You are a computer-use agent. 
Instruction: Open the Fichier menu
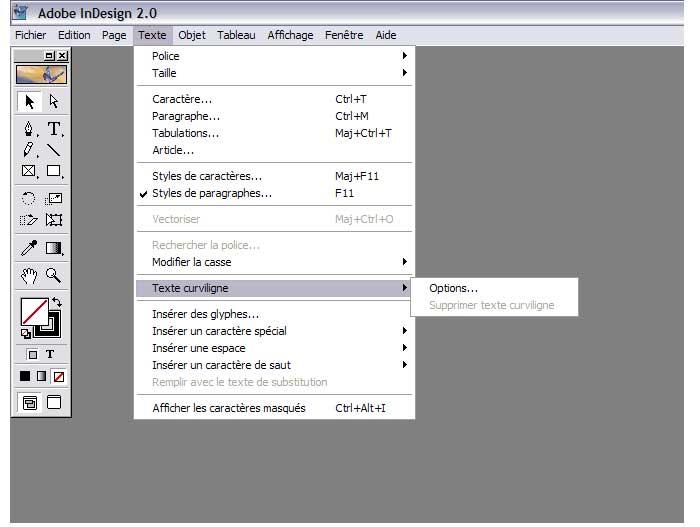coord(30,35)
